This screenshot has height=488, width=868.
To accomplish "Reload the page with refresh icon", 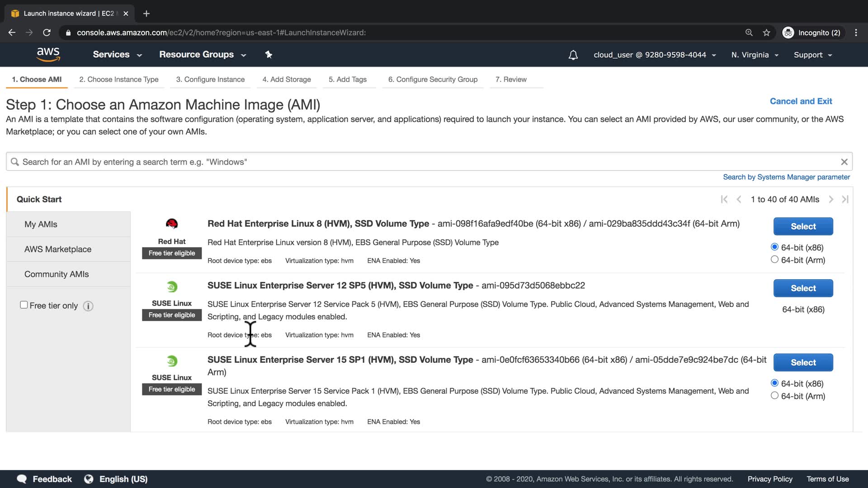I will pos(47,33).
